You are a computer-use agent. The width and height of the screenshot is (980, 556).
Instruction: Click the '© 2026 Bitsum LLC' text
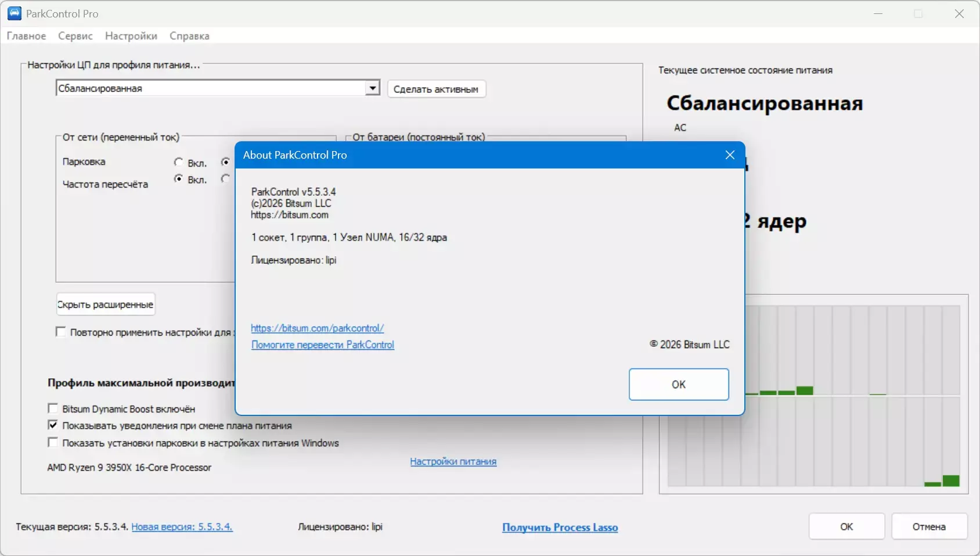point(690,345)
